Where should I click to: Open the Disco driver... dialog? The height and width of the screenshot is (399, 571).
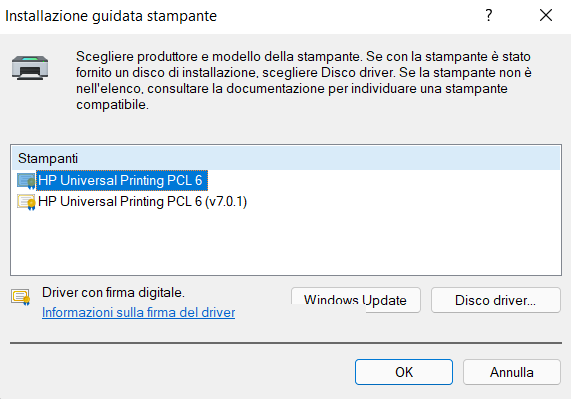tap(495, 300)
